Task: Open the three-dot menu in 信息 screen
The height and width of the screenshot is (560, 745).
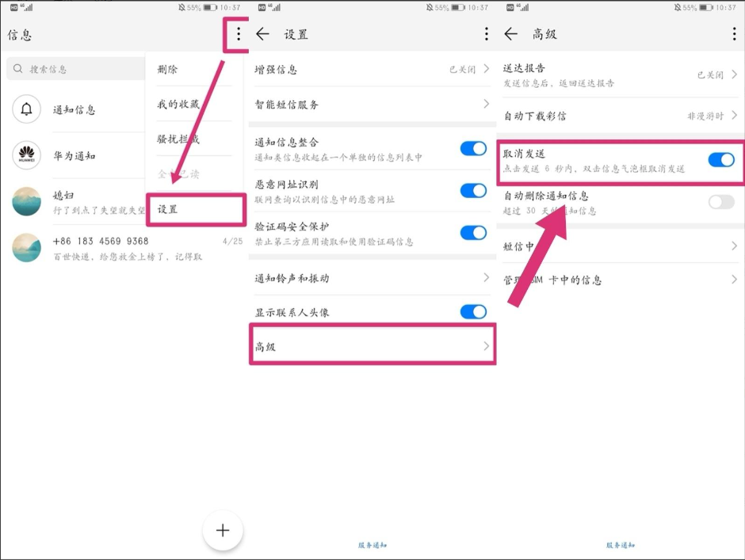Action: click(239, 34)
